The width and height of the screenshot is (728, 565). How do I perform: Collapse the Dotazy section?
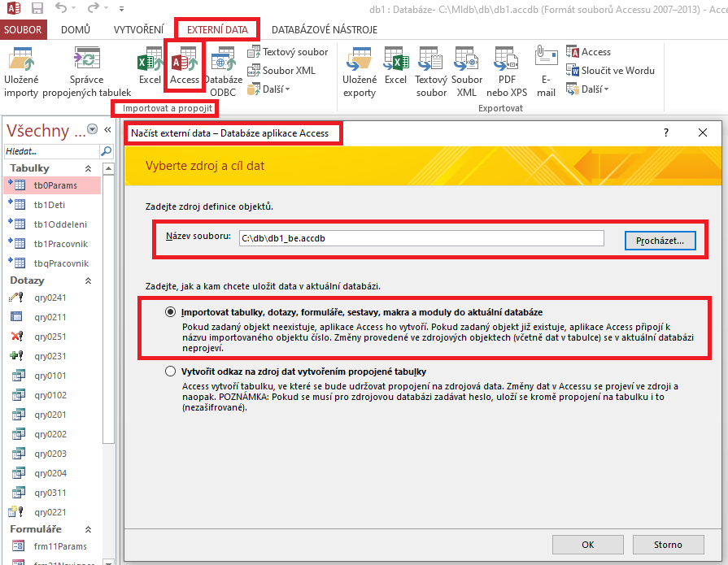coord(89,279)
